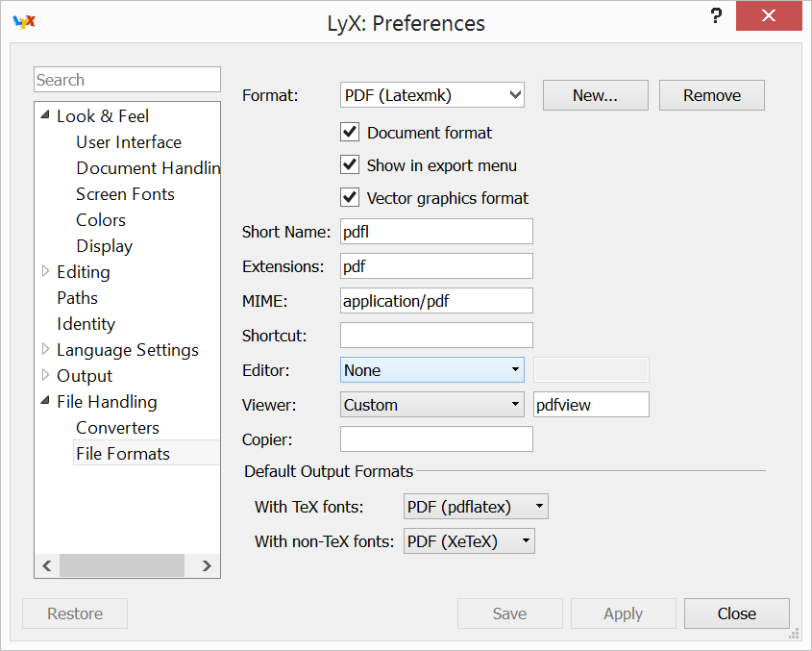Open the With TeX fonts dropdown

(x=476, y=507)
